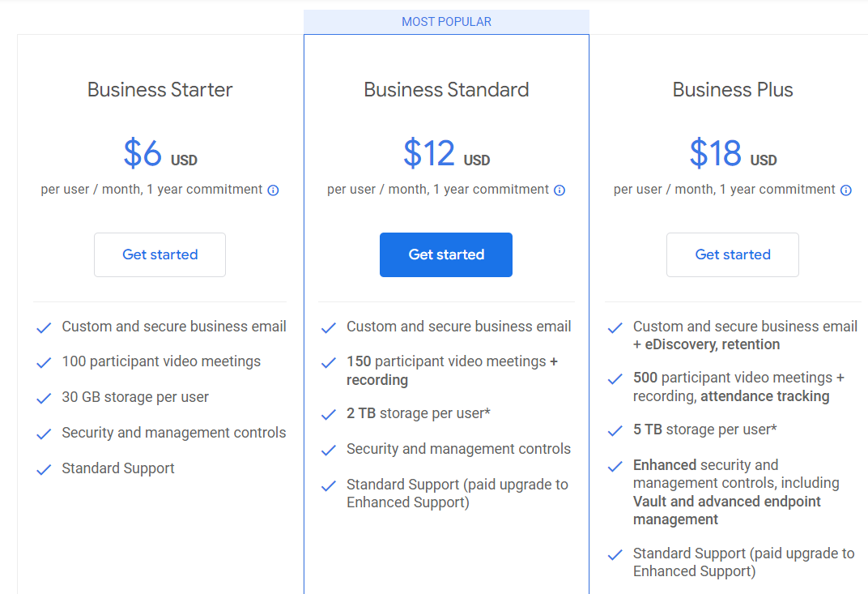Screen dimensions: 868x594
Task: Click 150 participant video meetings + recording text
Action: [x=453, y=370]
